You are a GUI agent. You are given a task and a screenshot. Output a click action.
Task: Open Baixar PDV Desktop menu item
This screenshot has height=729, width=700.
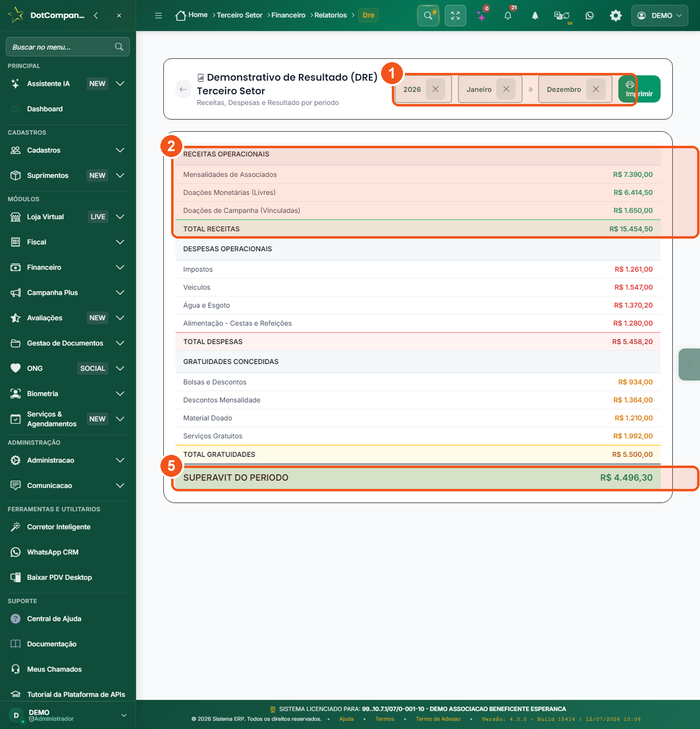(68, 577)
